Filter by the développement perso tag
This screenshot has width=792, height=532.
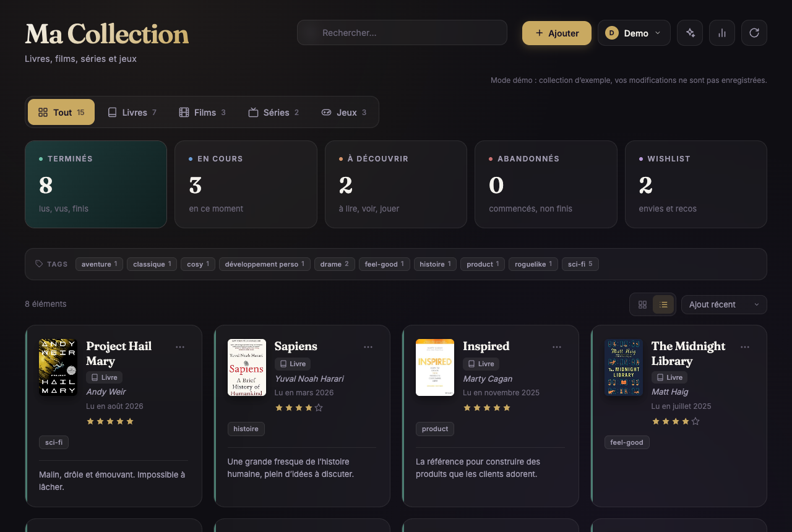(265, 264)
